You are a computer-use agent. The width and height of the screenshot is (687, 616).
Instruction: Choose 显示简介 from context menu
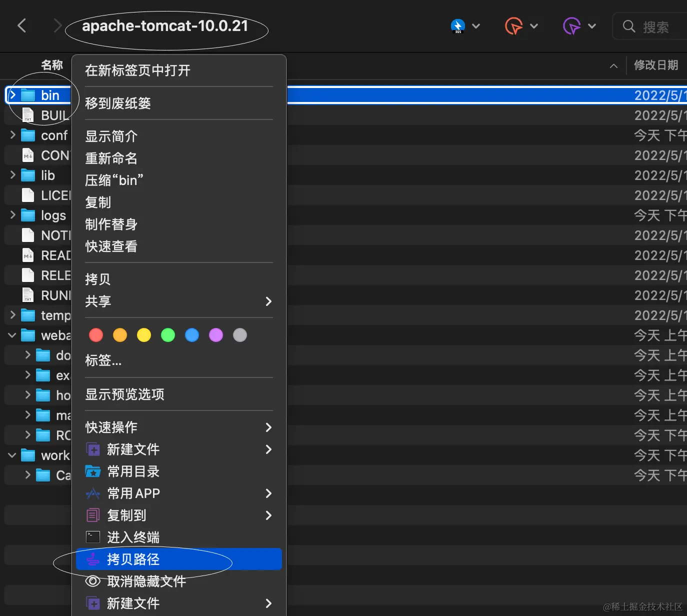[x=179, y=136]
